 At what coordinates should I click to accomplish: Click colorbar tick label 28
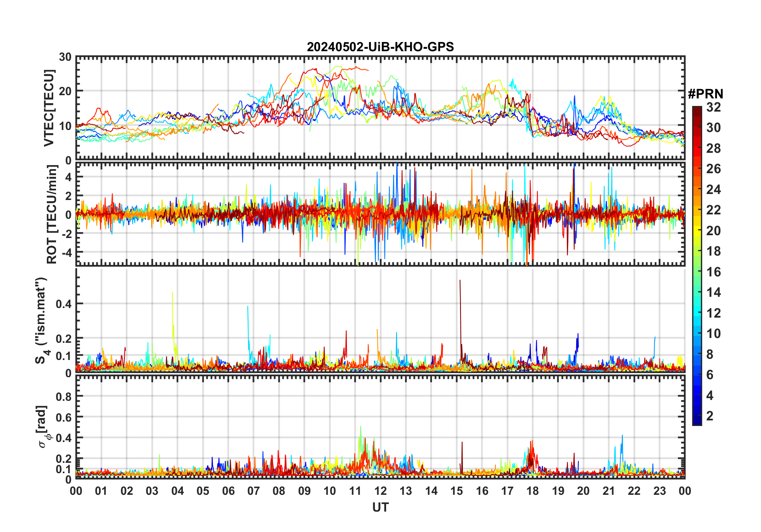click(x=713, y=148)
